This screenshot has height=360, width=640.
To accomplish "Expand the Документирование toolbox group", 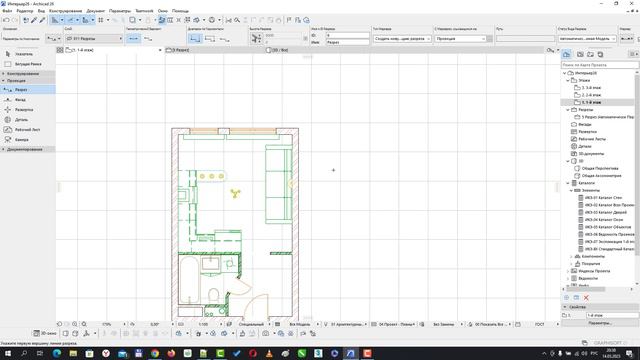I will coord(27,149).
